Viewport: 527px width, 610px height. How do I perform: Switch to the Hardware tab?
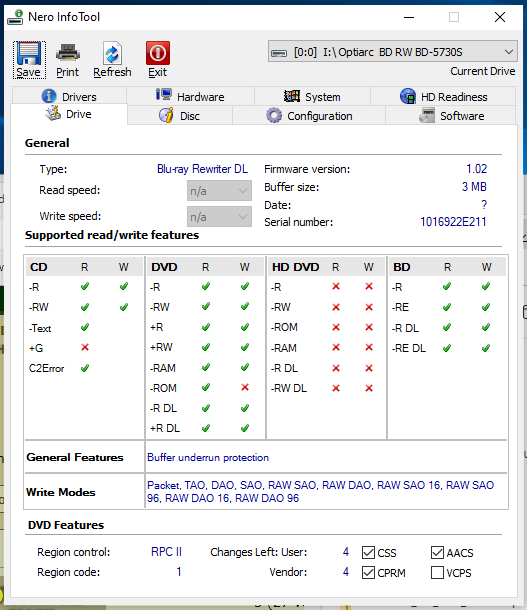(x=191, y=96)
